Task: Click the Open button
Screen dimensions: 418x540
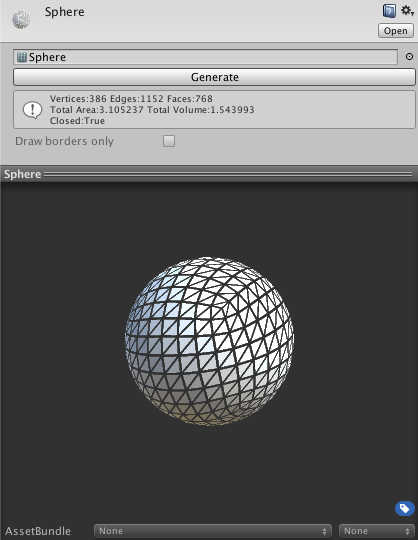Action: (x=396, y=31)
